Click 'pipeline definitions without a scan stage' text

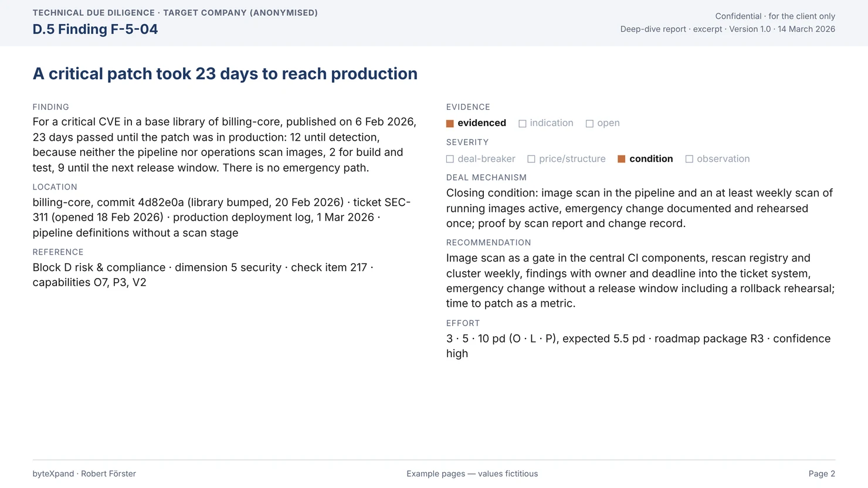[x=135, y=233]
